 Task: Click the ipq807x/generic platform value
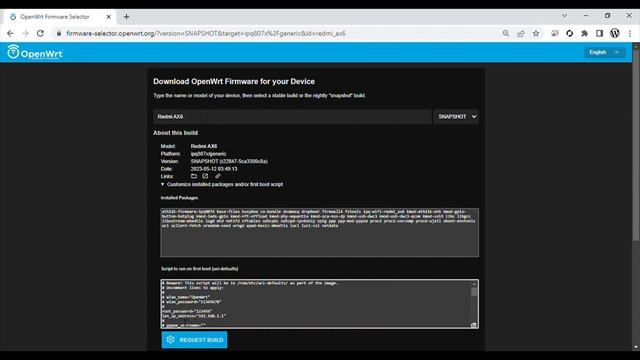coord(208,154)
